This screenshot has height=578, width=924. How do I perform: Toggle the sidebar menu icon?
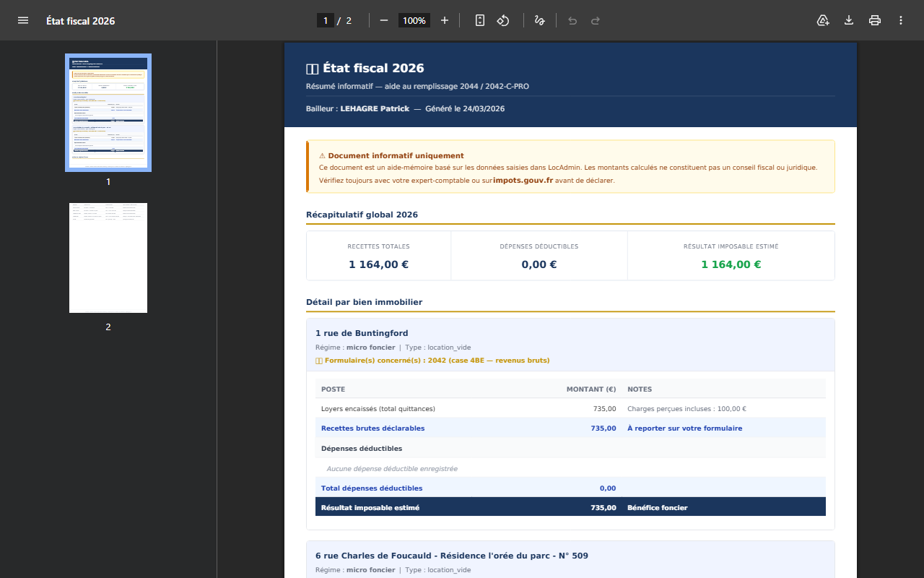point(23,20)
